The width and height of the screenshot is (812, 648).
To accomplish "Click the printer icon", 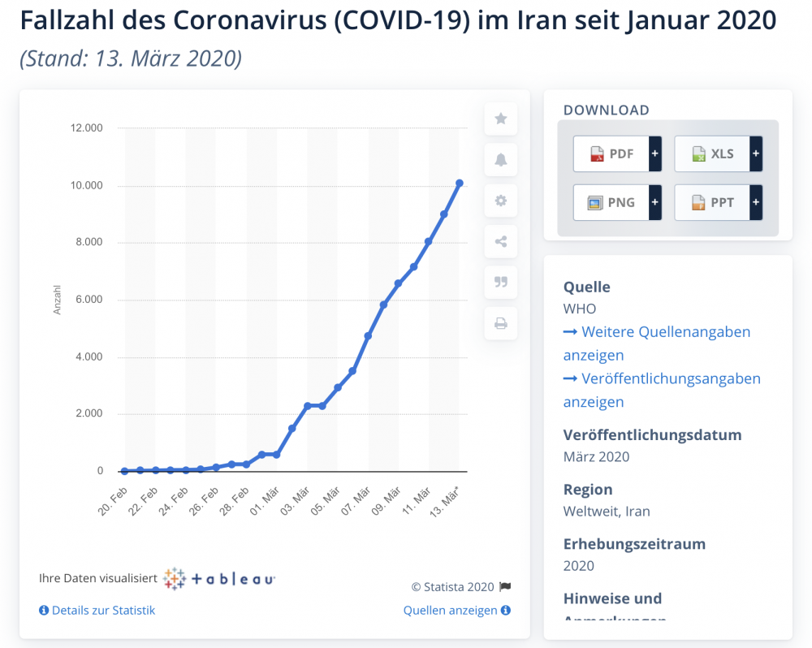I will (x=501, y=323).
